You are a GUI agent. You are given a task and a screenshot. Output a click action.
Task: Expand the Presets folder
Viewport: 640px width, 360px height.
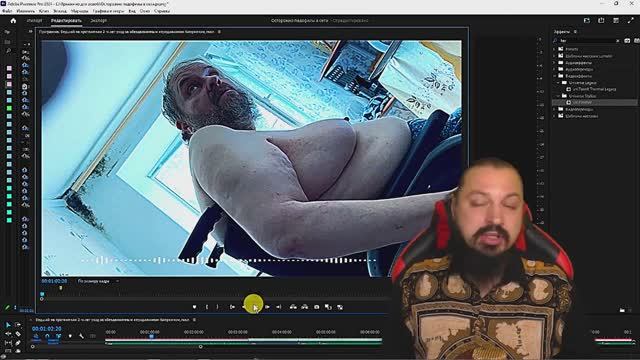[x=555, y=49]
